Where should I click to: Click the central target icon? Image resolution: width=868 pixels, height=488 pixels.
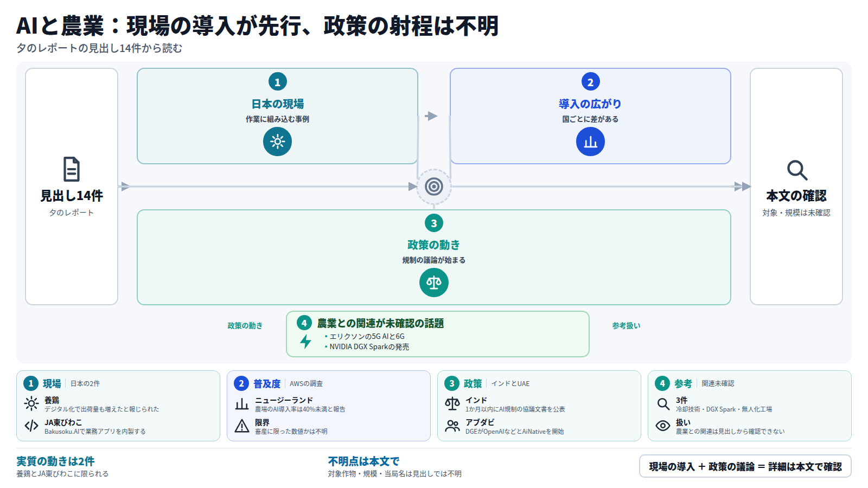(433, 187)
